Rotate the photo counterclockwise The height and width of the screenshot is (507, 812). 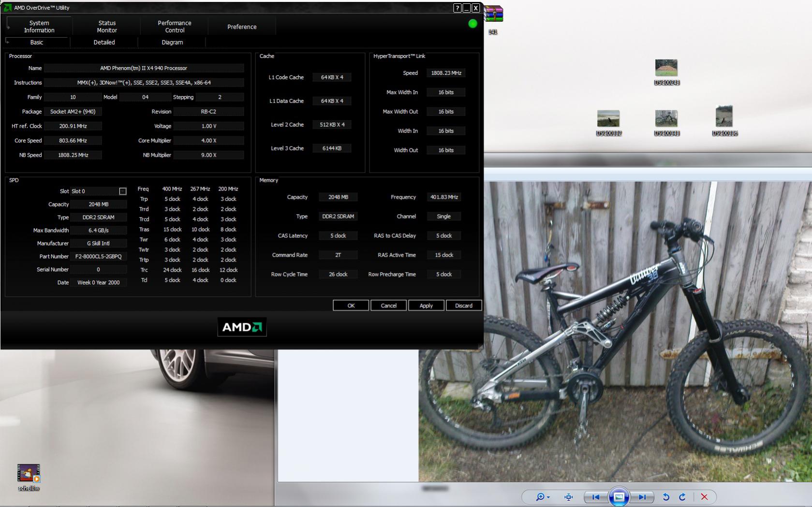point(666,497)
